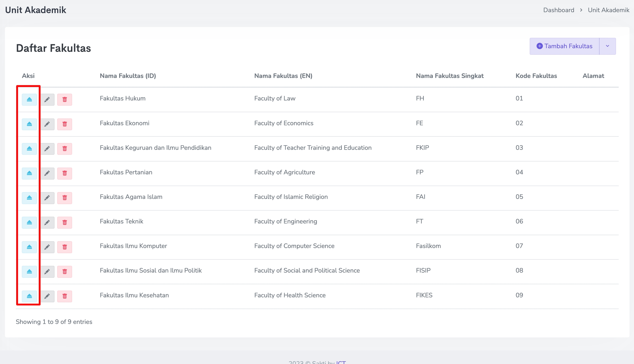Sort by Kode Fakultas column header
The image size is (634, 364).
tap(536, 76)
